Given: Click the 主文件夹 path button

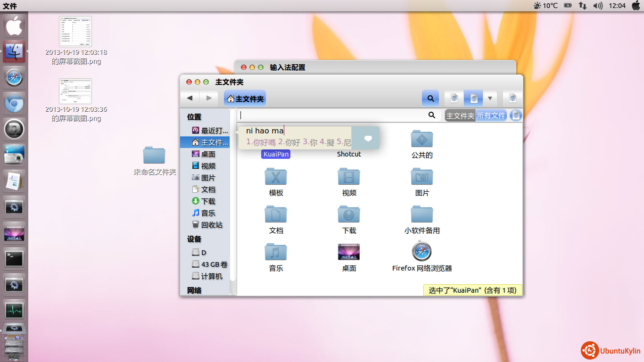Looking at the screenshot, I should [x=245, y=99].
